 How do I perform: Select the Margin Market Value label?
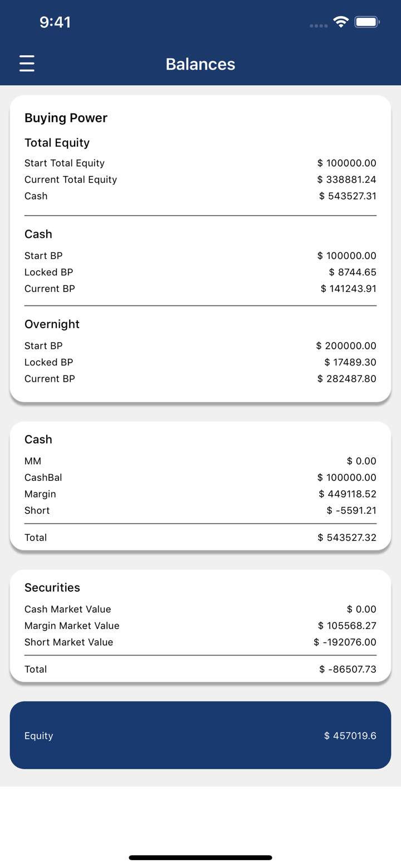(x=72, y=626)
